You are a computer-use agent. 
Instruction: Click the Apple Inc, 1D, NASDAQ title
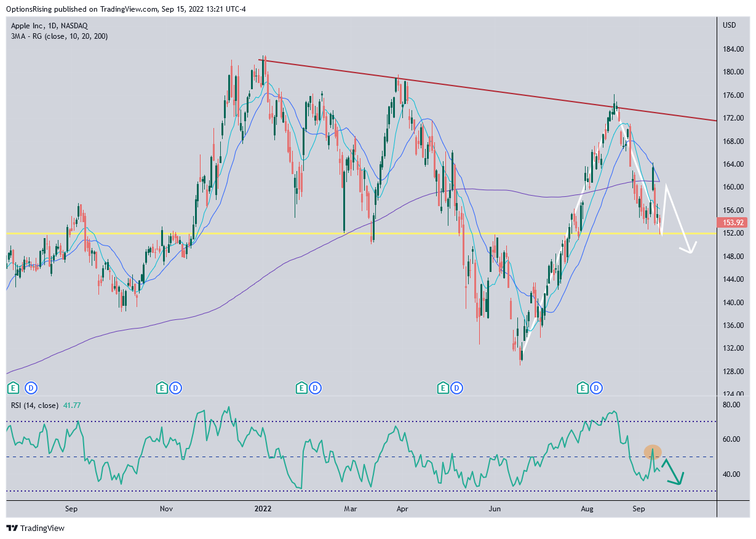tap(49, 25)
